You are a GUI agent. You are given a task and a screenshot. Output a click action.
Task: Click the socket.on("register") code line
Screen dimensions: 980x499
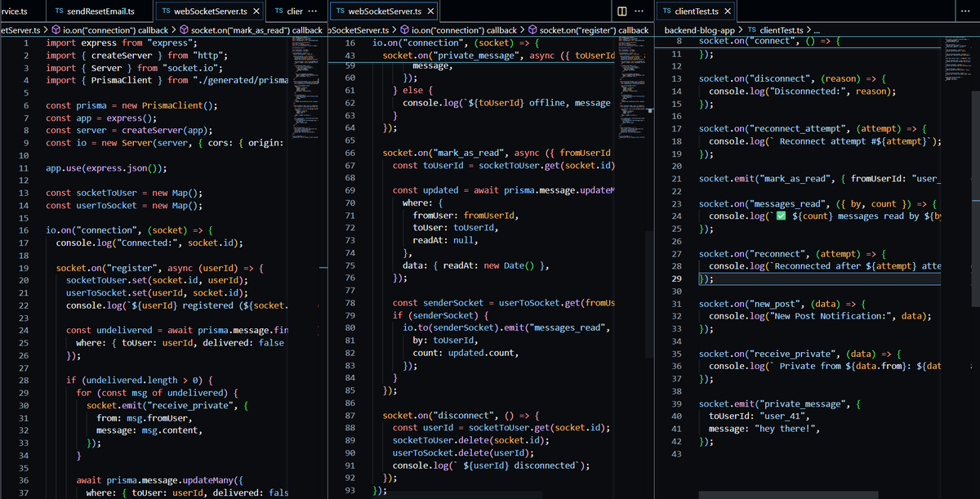[160, 268]
